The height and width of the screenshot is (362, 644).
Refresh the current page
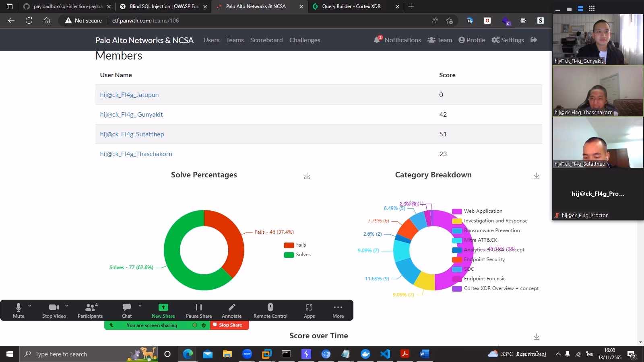tap(29, 21)
